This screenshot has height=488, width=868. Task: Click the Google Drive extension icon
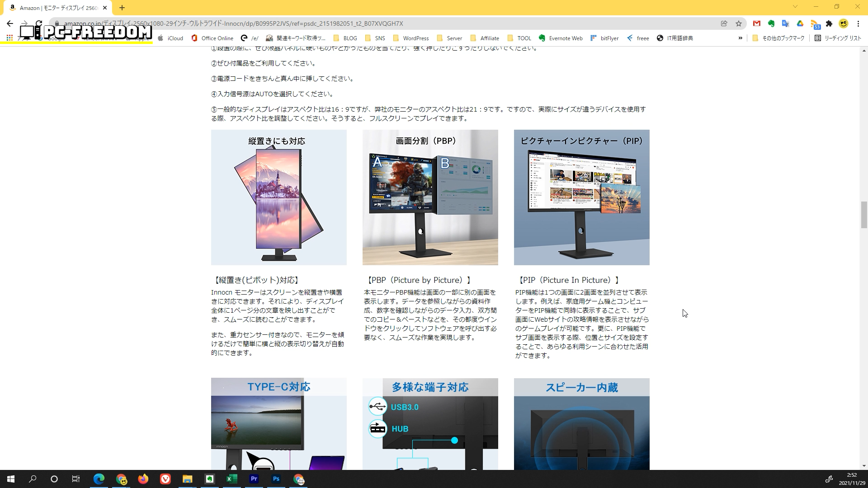pyautogui.click(x=800, y=23)
